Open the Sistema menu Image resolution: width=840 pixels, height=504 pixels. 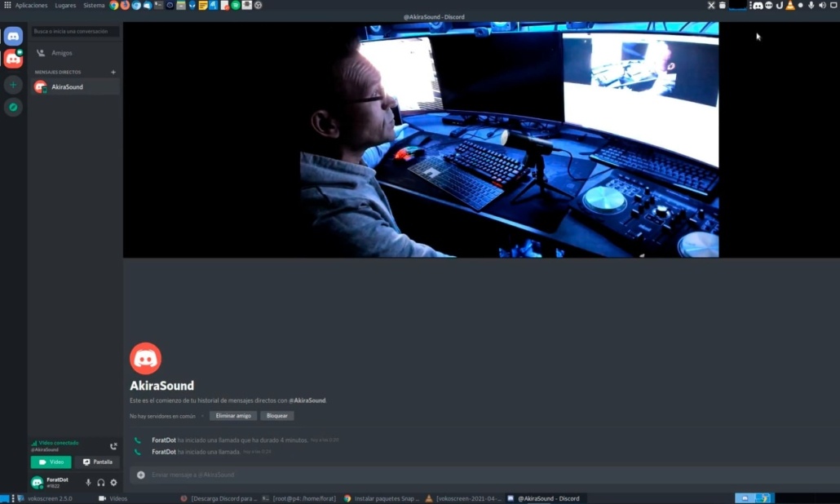(93, 5)
